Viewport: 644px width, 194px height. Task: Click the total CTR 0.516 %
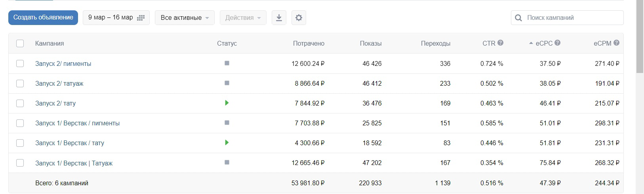point(492,183)
